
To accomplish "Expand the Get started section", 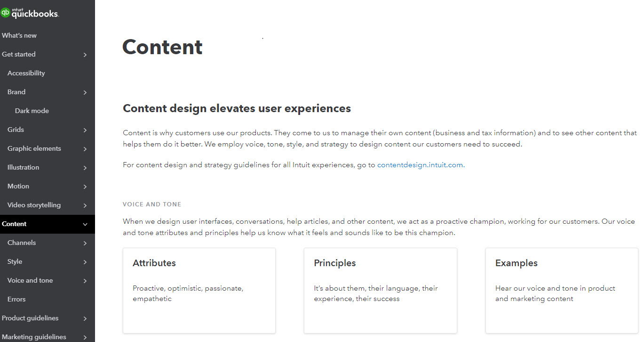I will click(85, 55).
